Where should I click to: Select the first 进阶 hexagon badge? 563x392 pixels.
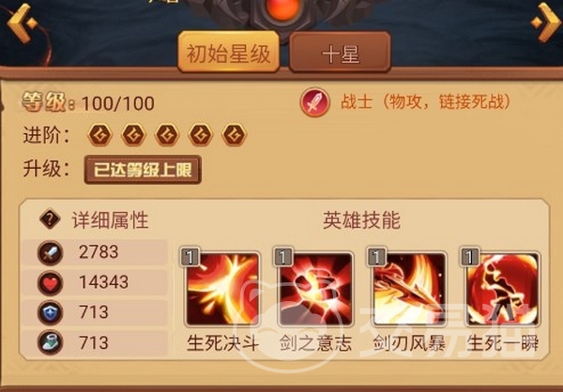[99, 135]
